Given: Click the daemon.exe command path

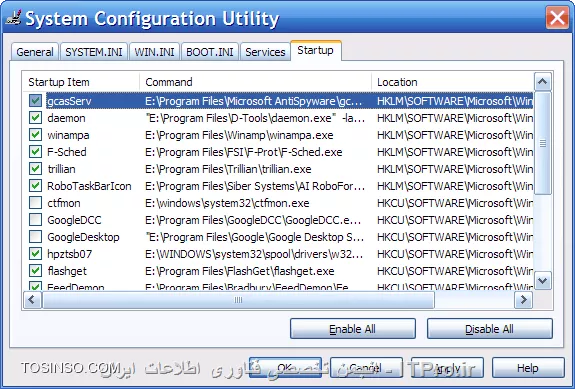Looking at the screenshot, I should [x=255, y=118].
